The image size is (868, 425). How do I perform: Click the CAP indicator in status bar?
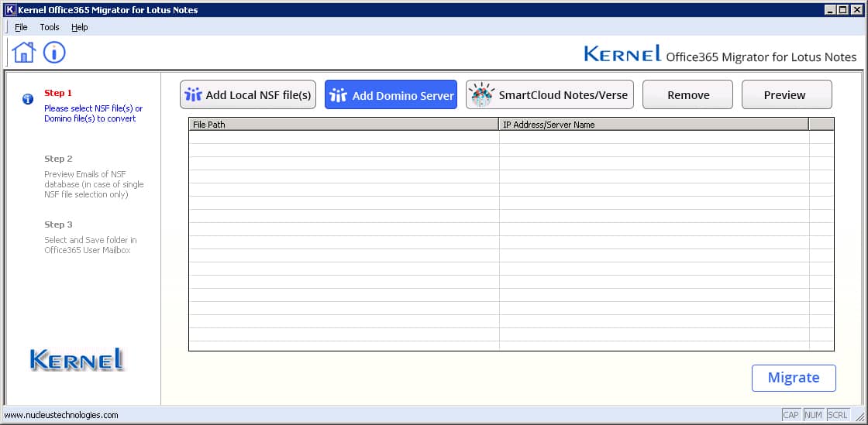(790, 415)
